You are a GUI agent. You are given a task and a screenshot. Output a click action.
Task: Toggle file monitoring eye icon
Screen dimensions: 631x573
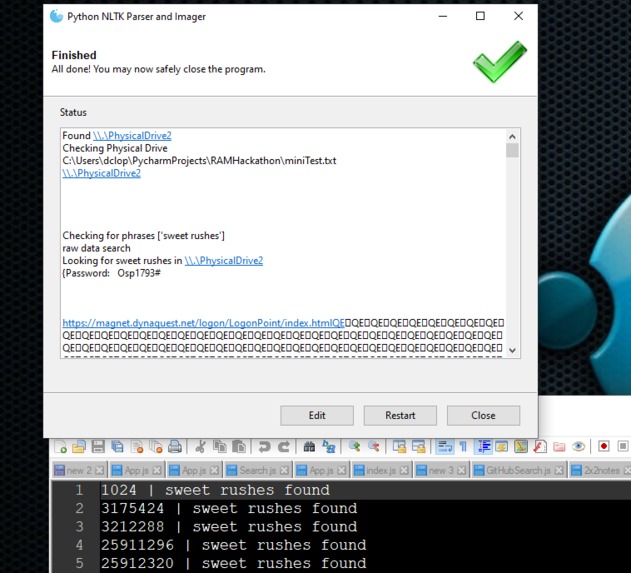[x=578, y=447]
